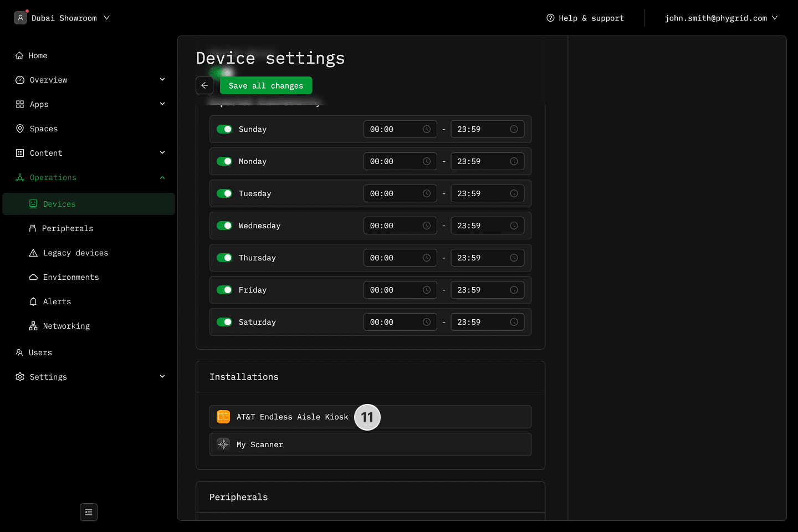This screenshot has height=532, width=798.
Task: Open the My Scanner installation
Action: click(370, 444)
